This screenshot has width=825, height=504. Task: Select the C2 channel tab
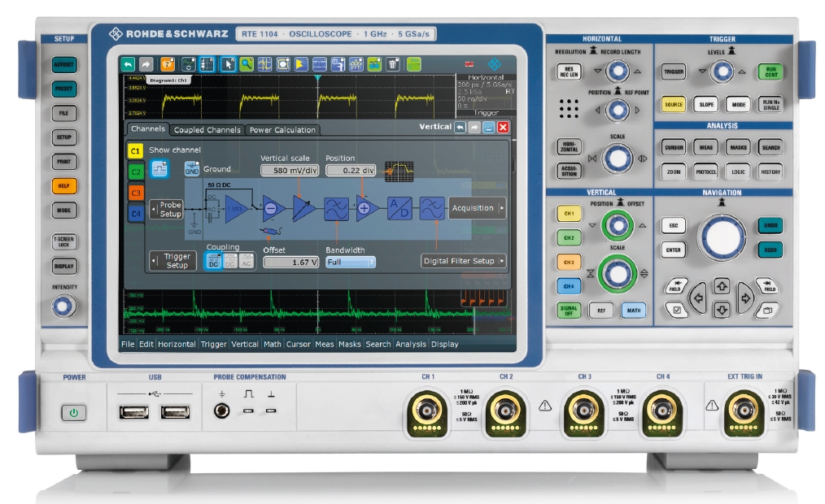(136, 172)
